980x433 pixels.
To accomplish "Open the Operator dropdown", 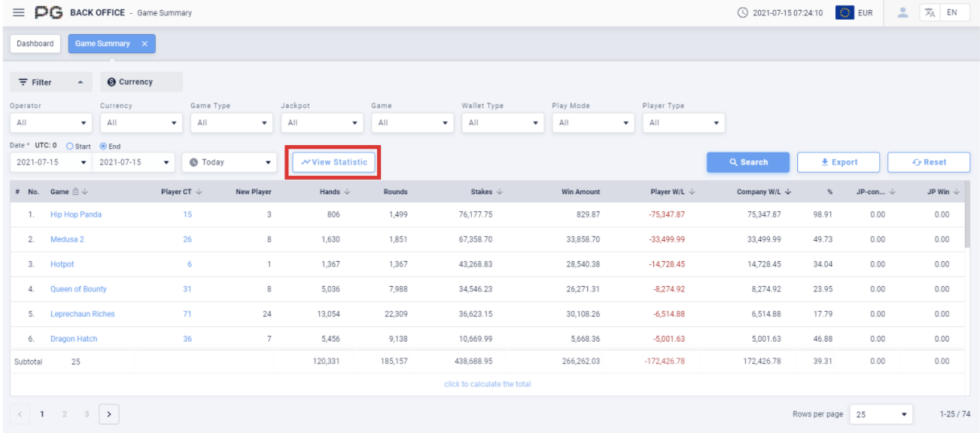I will [x=51, y=123].
